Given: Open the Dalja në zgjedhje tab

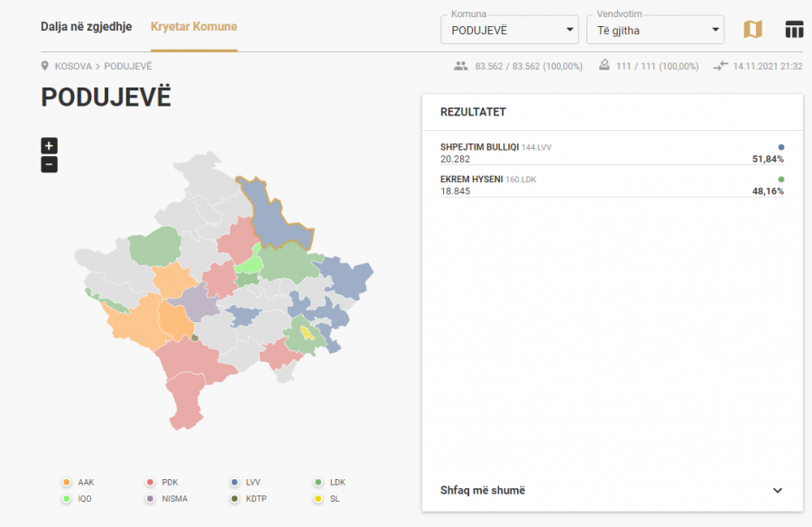Looking at the screenshot, I should tap(87, 26).
